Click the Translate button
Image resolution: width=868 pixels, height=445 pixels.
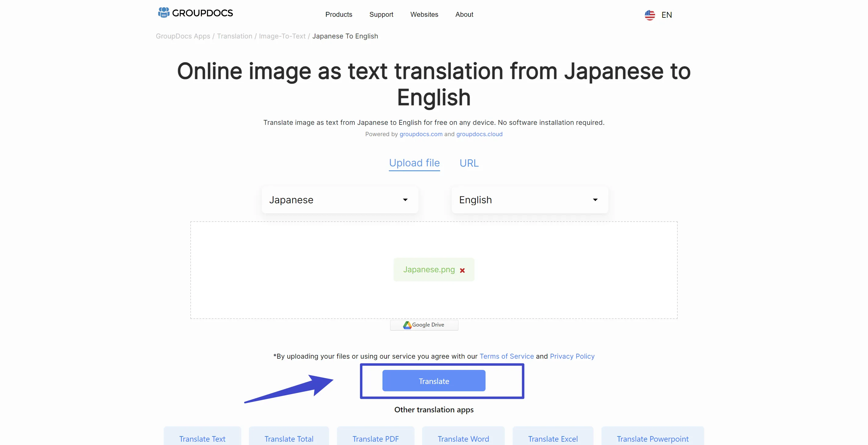pos(434,381)
